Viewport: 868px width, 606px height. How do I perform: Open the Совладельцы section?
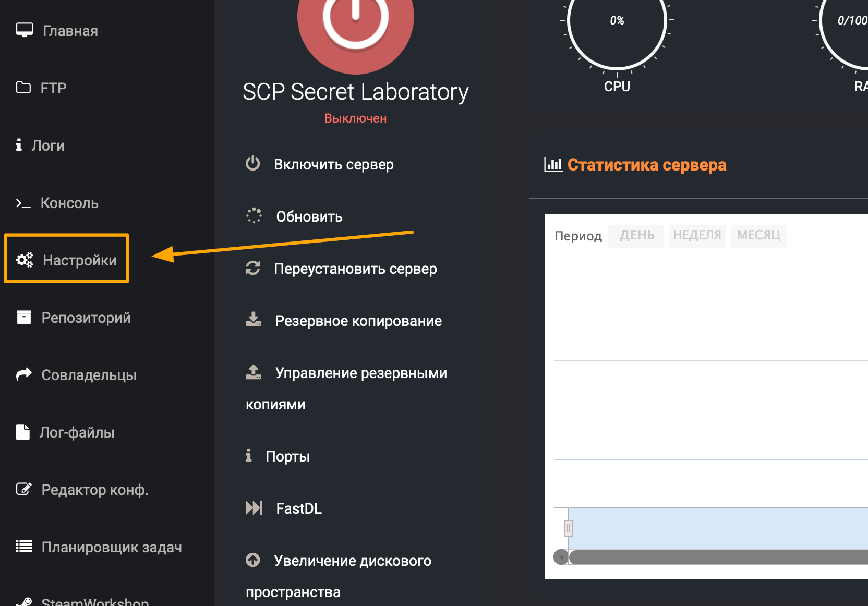point(89,374)
